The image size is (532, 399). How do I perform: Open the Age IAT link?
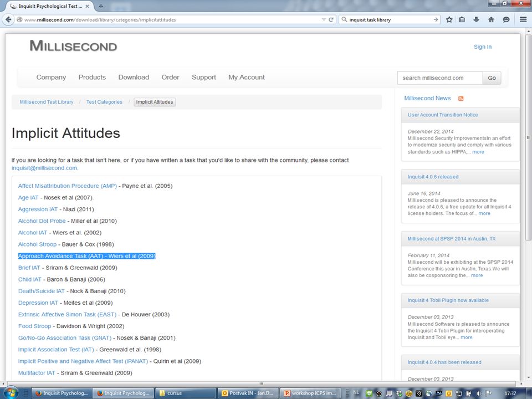click(x=28, y=197)
